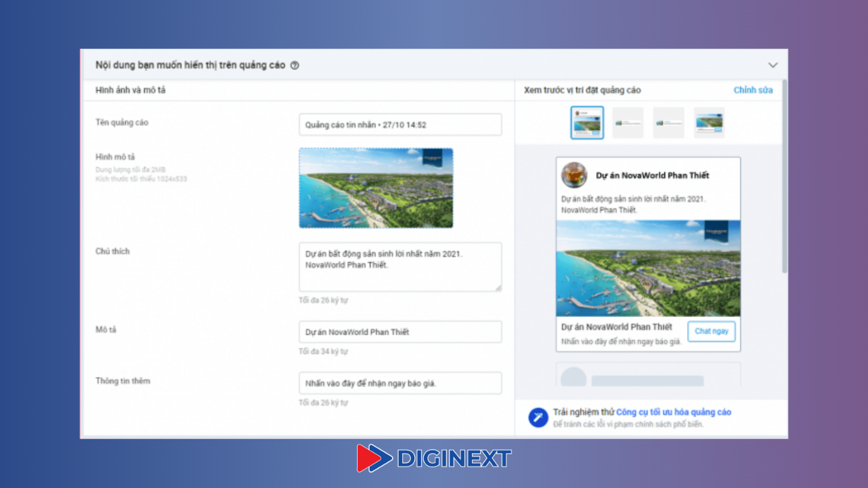The height and width of the screenshot is (488, 868).
Task: Click the Mô tả input field
Action: pos(400,332)
